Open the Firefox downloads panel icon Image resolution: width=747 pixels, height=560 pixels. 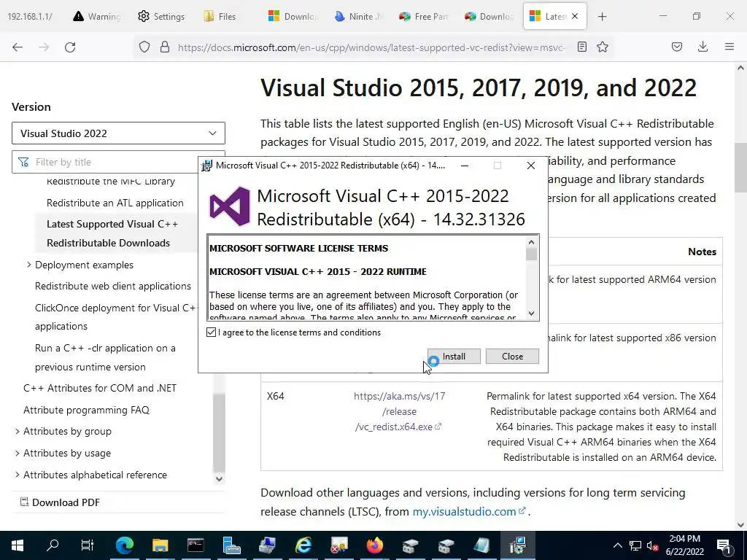pyautogui.click(x=703, y=47)
